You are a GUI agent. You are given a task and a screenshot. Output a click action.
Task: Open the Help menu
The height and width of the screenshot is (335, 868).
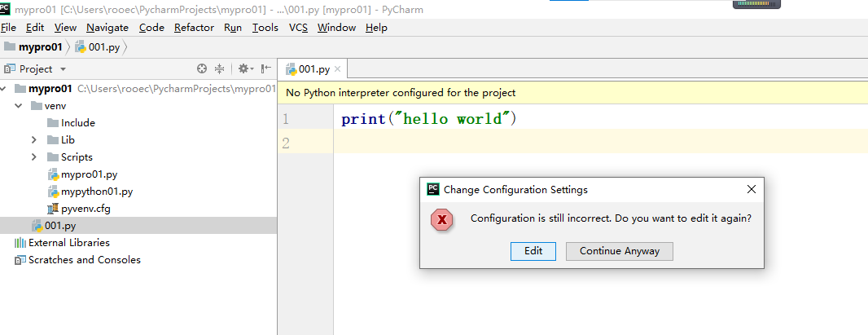click(376, 28)
